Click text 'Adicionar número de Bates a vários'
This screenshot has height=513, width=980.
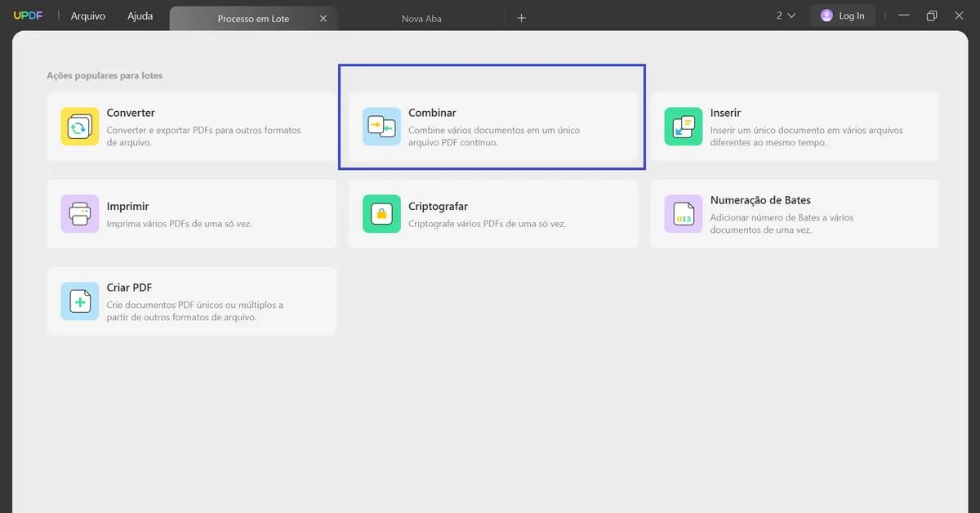pyautogui.click(x=782, y=217)
